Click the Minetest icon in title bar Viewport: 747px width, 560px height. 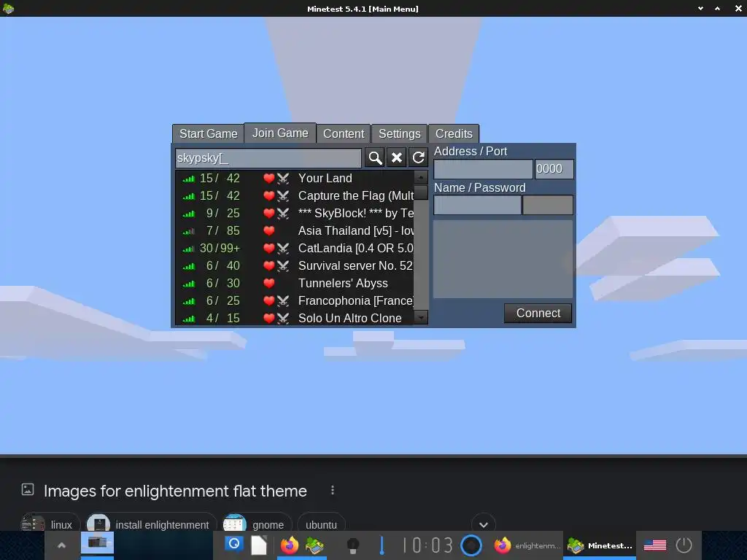8,9
